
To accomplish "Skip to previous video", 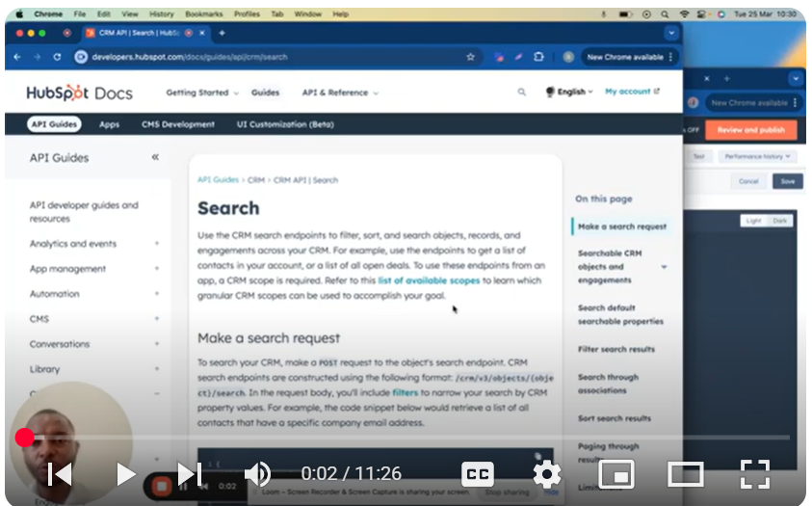I will 60,474.
